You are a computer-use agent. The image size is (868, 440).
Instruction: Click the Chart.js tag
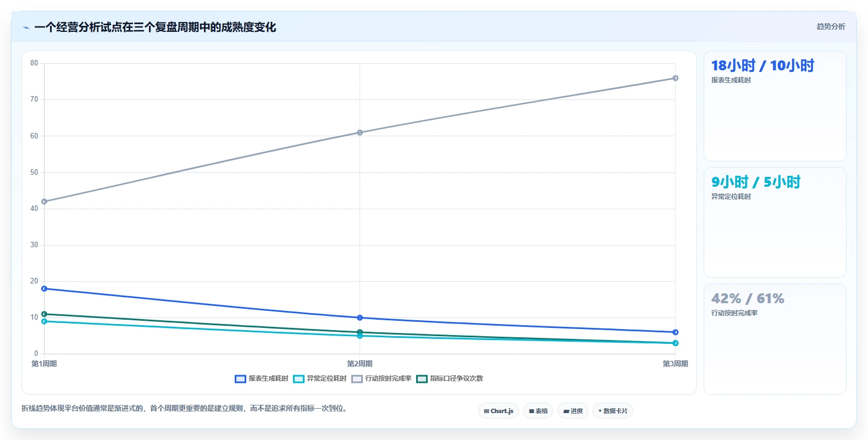(x=499, y=411)
